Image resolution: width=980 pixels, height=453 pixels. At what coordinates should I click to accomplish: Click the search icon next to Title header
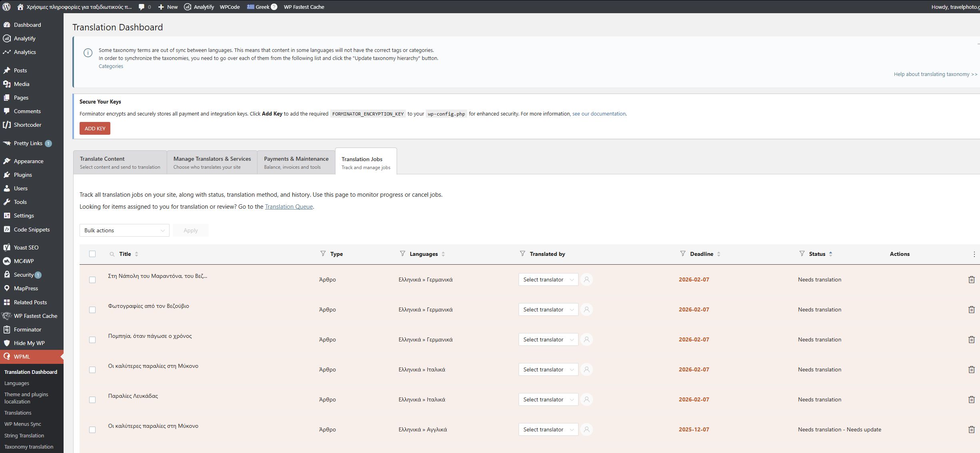click(112, 254)
